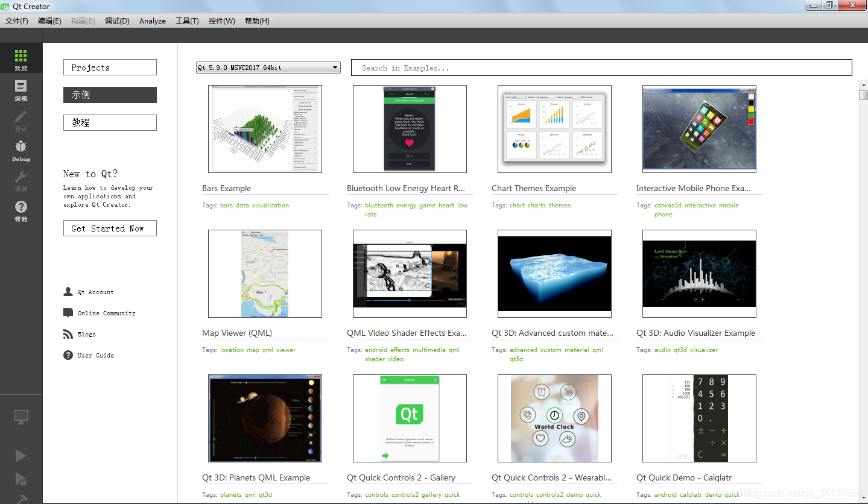Open the 文件(F) menu
868x504 pixels.
tap(17, 20)
